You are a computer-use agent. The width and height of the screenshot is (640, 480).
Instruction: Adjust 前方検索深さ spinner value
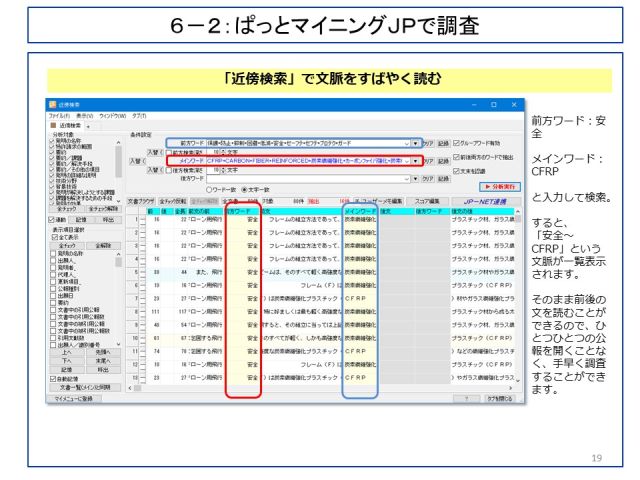click(223, 152)
